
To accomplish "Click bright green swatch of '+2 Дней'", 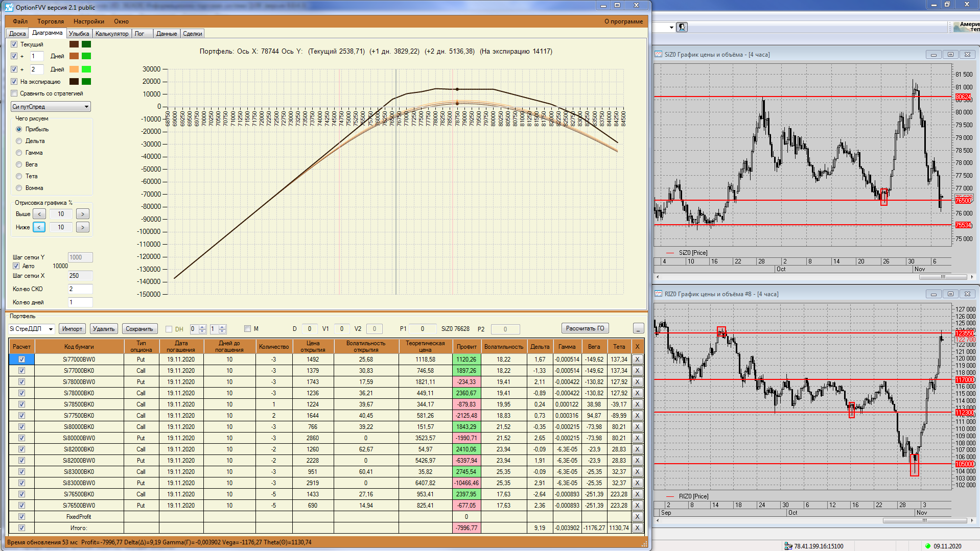I will pos(86,69).
